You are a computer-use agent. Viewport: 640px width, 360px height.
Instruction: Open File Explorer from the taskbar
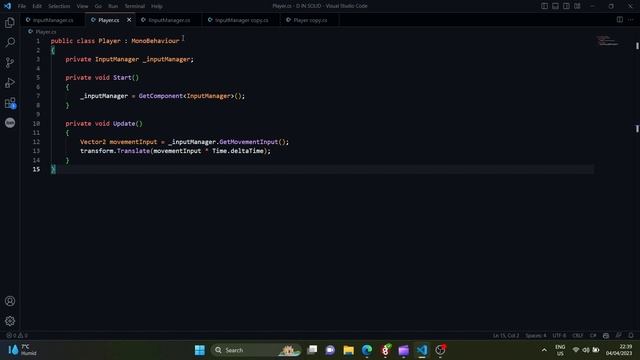(349, 350)
